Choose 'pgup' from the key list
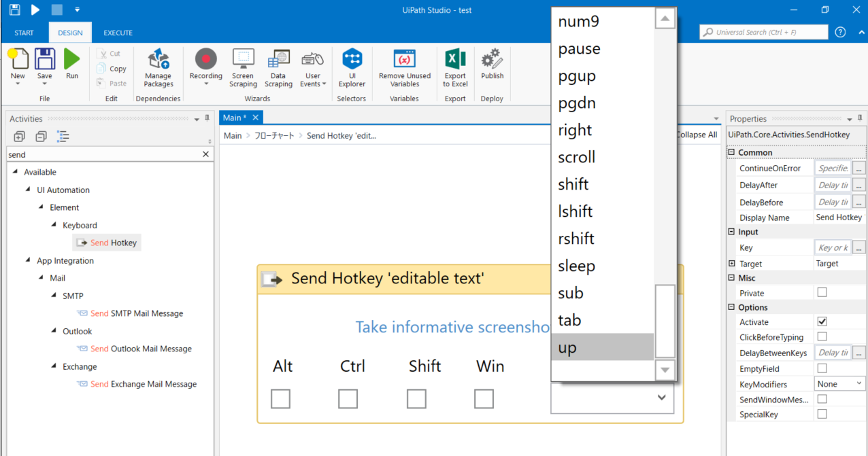Screen dimensions: 868x456 (x=603, y=76)
